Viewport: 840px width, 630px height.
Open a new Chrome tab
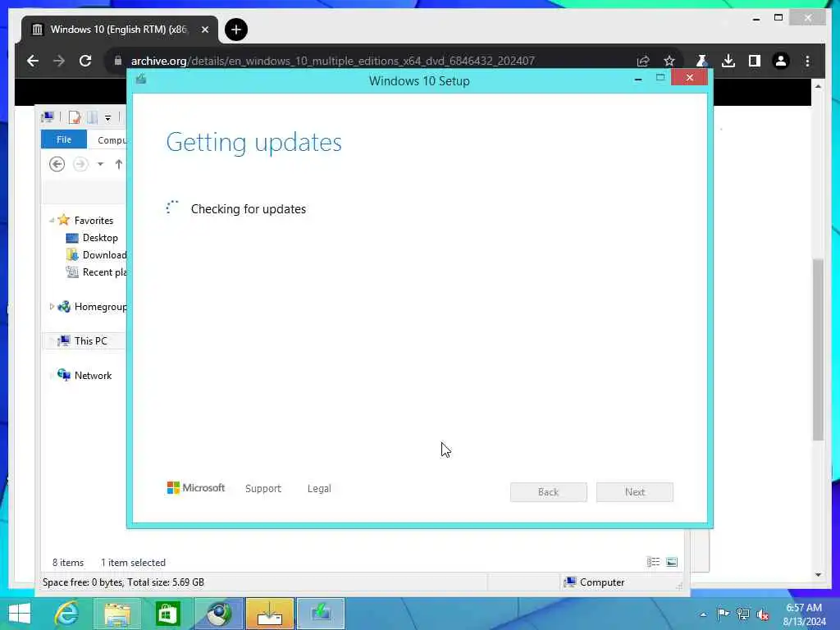236,30
